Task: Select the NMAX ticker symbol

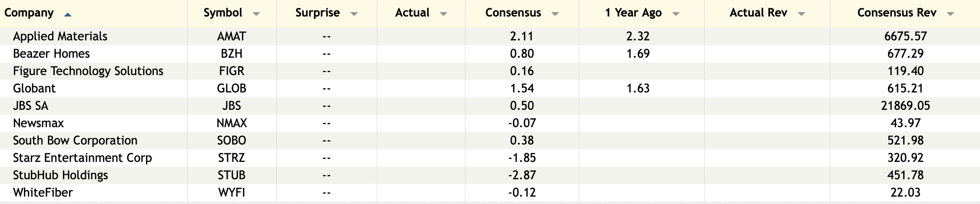Action: [232, 123]
